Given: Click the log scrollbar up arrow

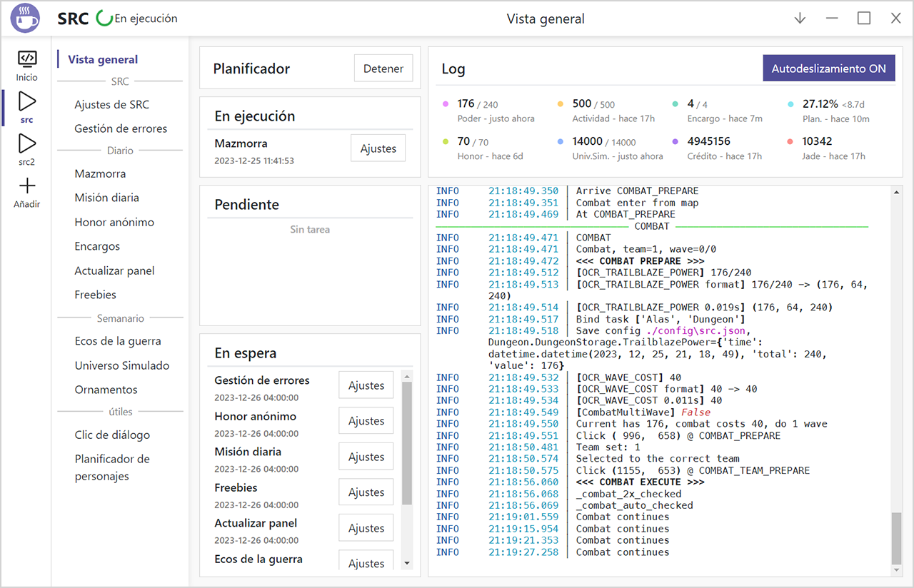Looking at the screenshot, I should 896,191.
